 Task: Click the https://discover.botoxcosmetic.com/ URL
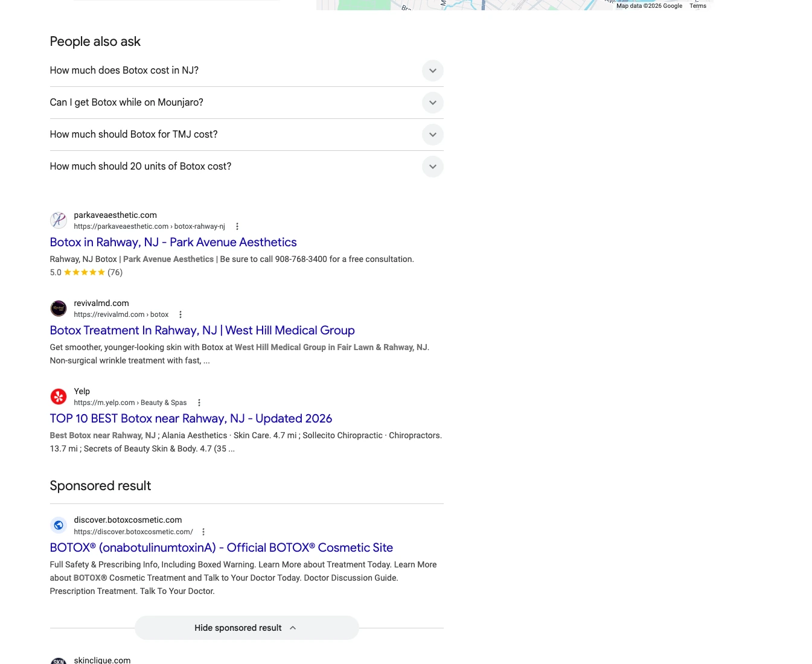[x=133, y=532]
